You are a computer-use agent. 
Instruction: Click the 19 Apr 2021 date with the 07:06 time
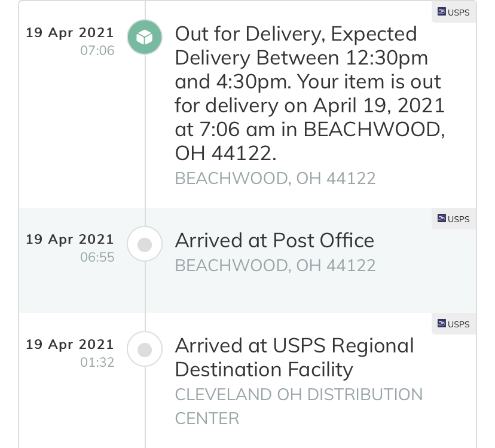pyautogui.click(x=70, y=33)
